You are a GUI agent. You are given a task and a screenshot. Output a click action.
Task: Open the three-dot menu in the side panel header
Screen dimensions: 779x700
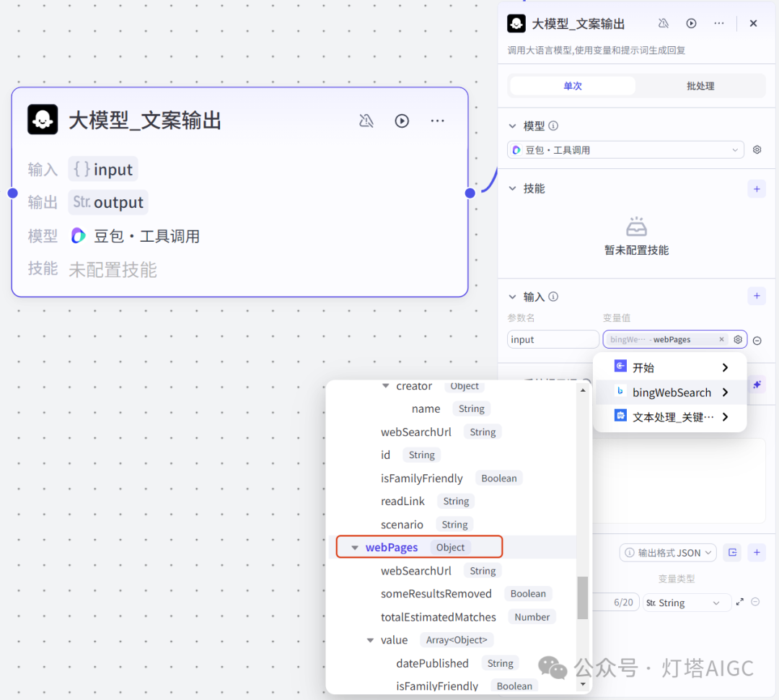pos(719,23)
